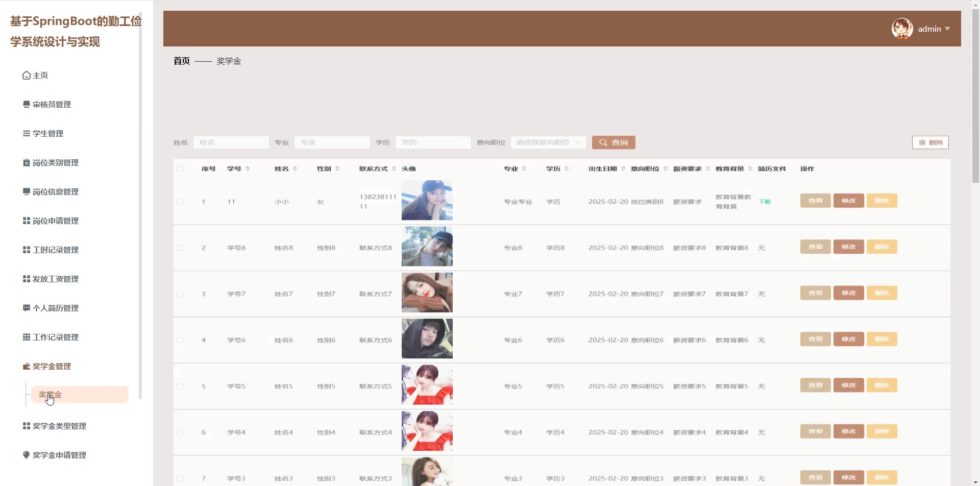The height and width of the screenshot is (486, 980).
Task: Sort table by 意向职位 column arrows
Action: [x=666, y=168]
